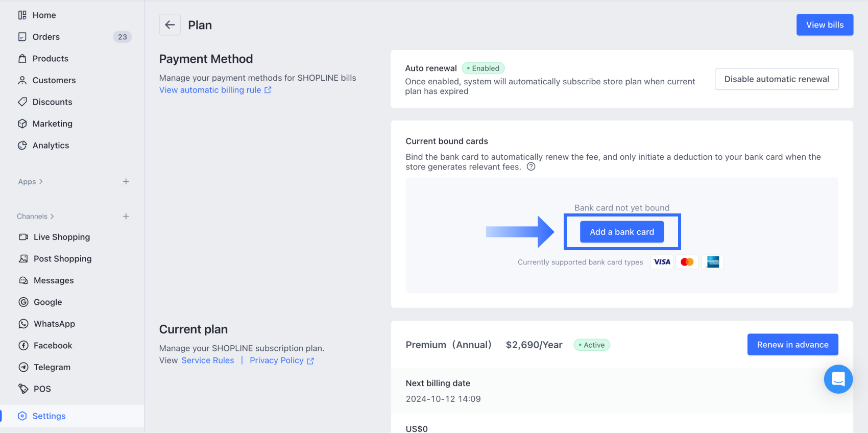Viewport: 868px width, 433px height.
Task: Go back with the arrow button
Action: click(170, 25)
